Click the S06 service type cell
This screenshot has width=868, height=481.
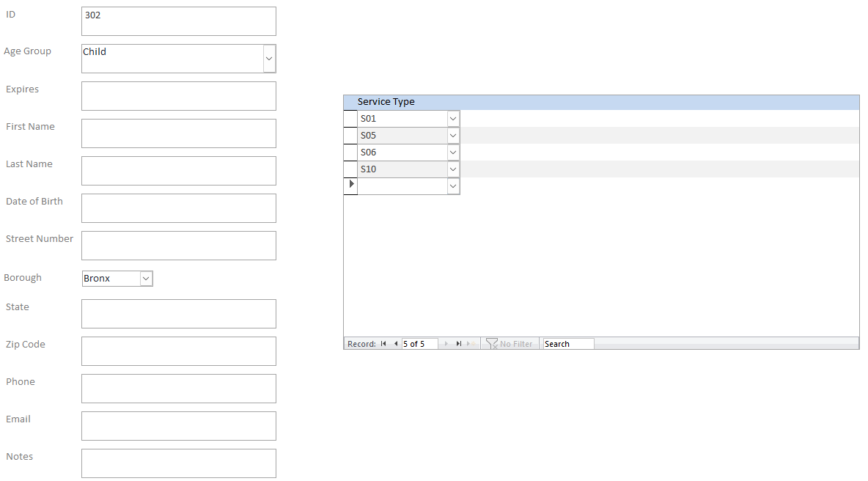(402, 153)
